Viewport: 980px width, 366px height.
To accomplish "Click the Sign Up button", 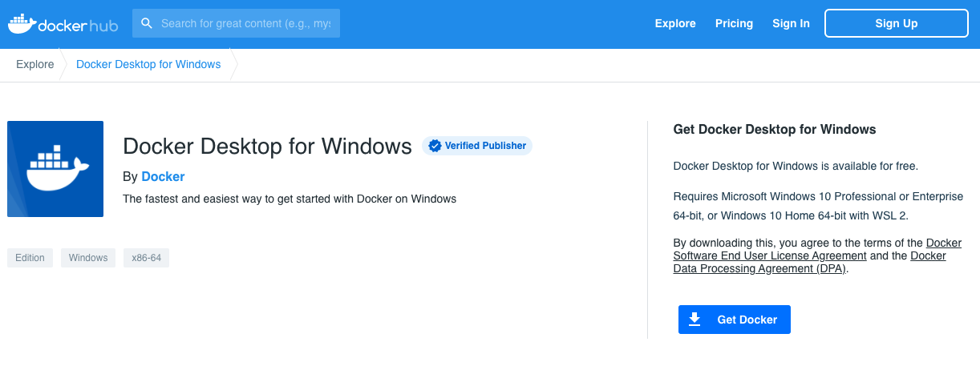I will point(897,23).
